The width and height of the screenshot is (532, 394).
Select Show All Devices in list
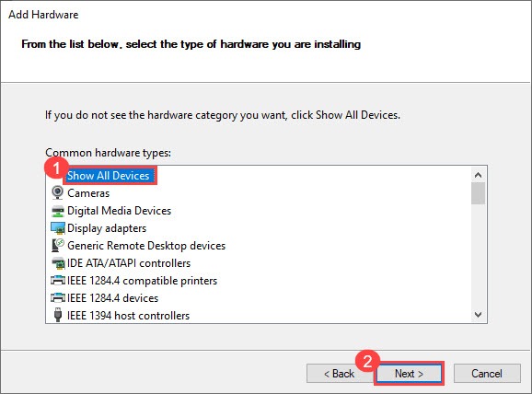click(x=109, y=176)
